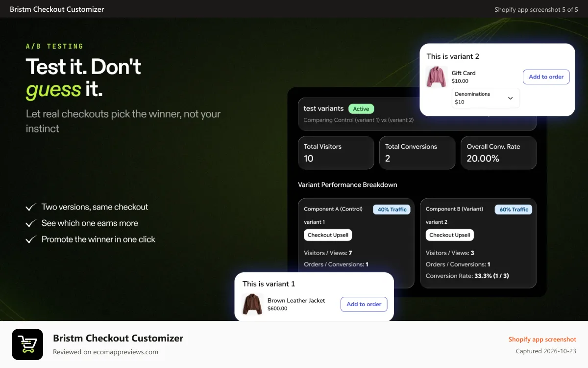Click 'Conversion Rate: 33.3% (1 / 3)' text

click(x=467, y=276)
